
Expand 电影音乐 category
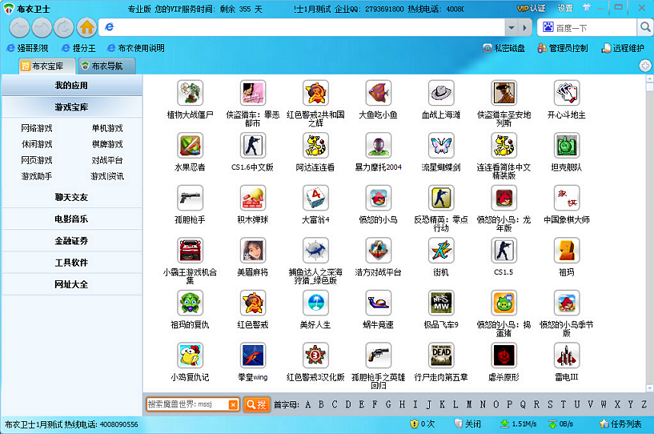(72, 219)
